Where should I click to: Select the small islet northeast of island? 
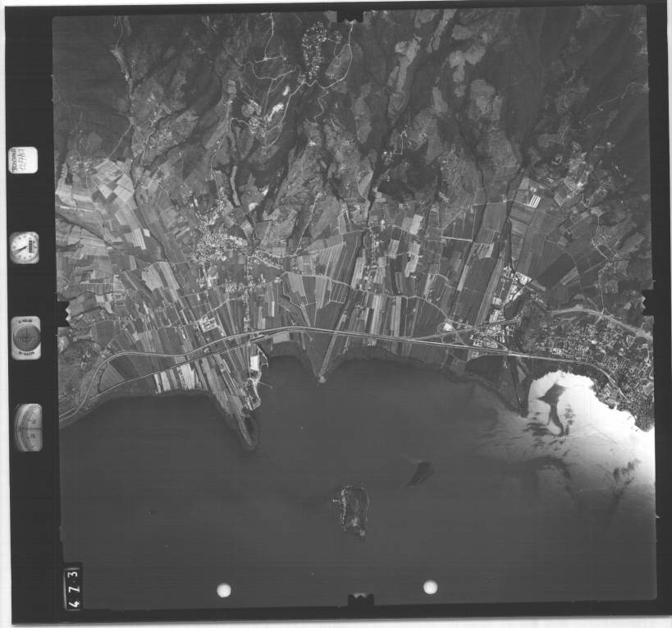(421, 472)
